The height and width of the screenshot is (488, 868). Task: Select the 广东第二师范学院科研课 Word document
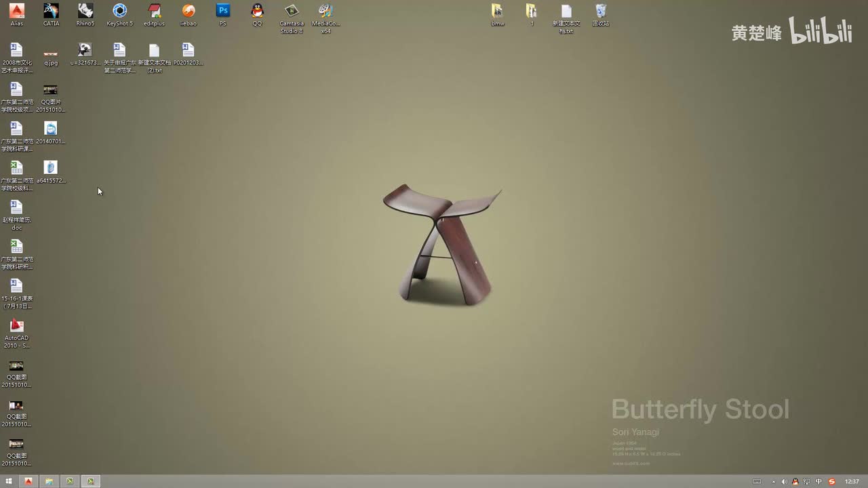point(17,137)
